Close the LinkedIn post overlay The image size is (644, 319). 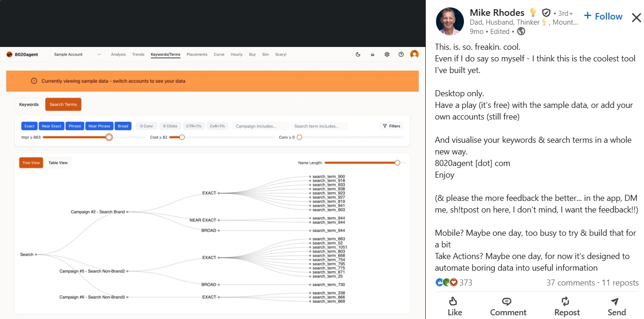click(x=636, y=18)
